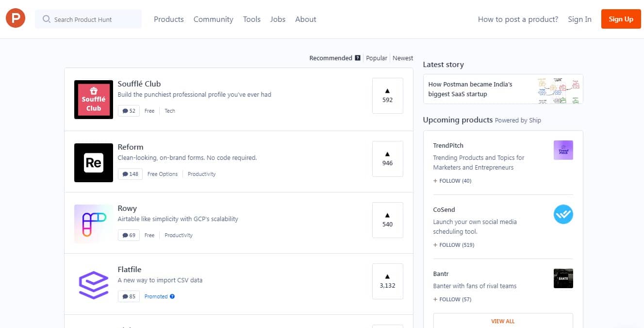
Task: Click the Product Hunt logo icon
Action: [16, 18]
